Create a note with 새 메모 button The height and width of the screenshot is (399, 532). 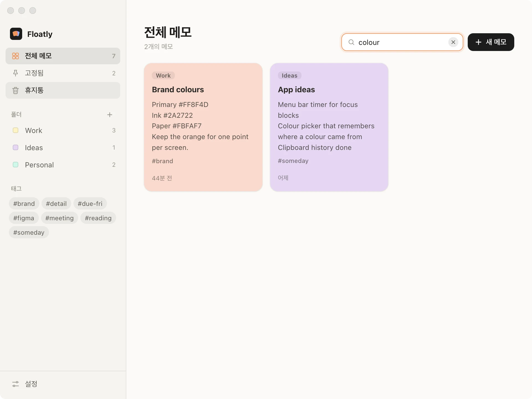click(x=491, y=42)
